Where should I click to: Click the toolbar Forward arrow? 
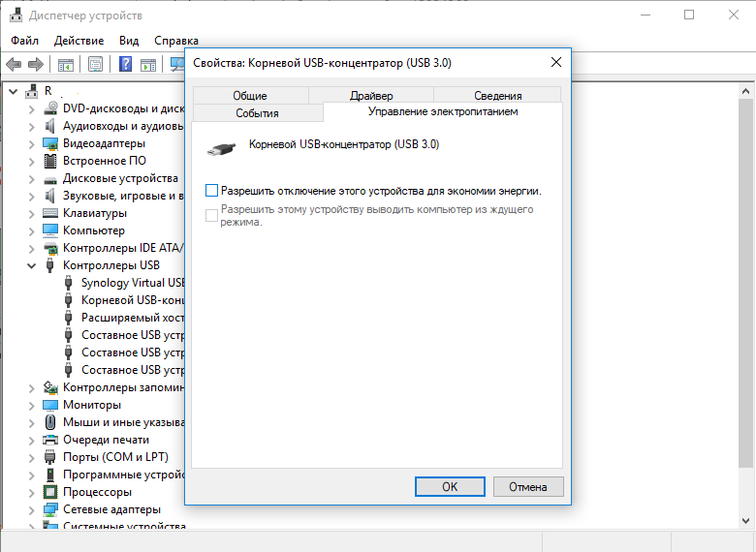pos(36,64)
